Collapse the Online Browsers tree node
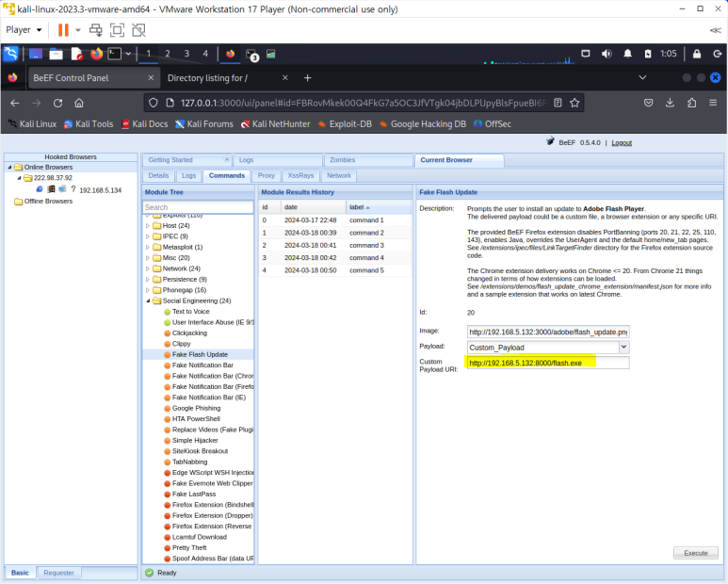 tap(9, 167)
